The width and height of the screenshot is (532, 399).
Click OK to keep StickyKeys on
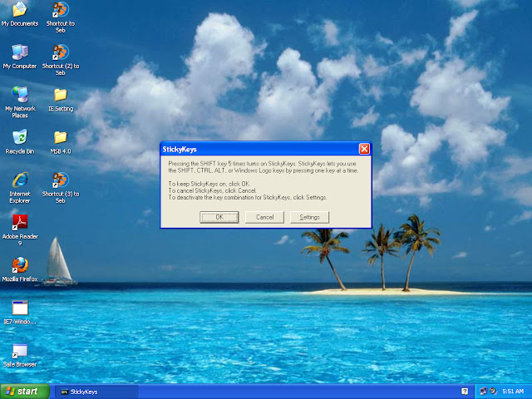click(x=219, y=217)
